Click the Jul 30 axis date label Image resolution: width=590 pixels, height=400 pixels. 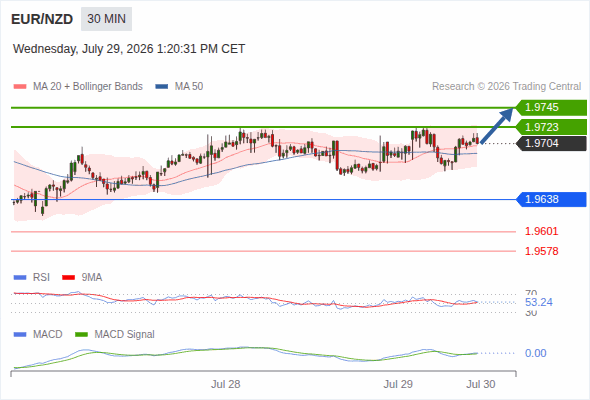coord(481,384)
